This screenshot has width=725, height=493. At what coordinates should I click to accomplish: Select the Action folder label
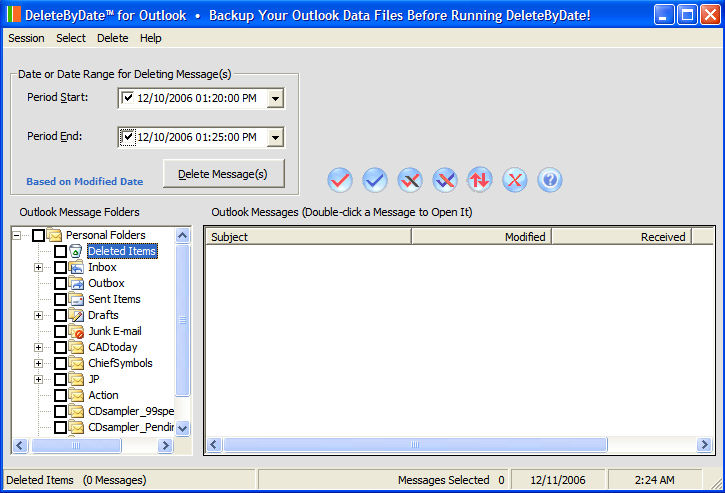click(x=103, y=395)
